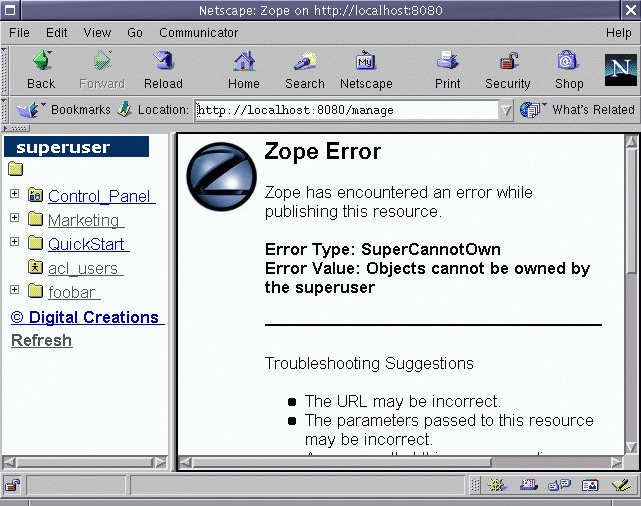Click the Zope logo image
This screenshot has width=641, height=506.
point(221,177)
